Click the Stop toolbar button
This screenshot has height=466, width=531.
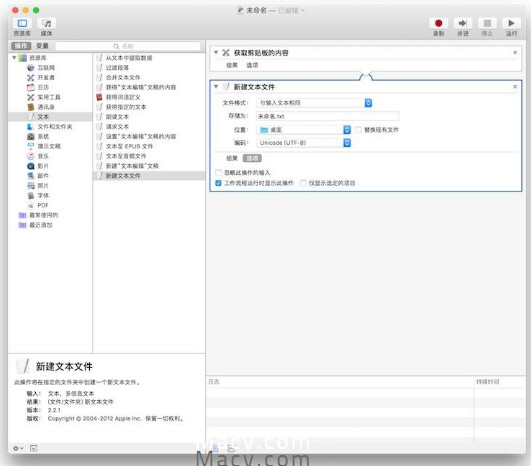[x=487, y=23]
